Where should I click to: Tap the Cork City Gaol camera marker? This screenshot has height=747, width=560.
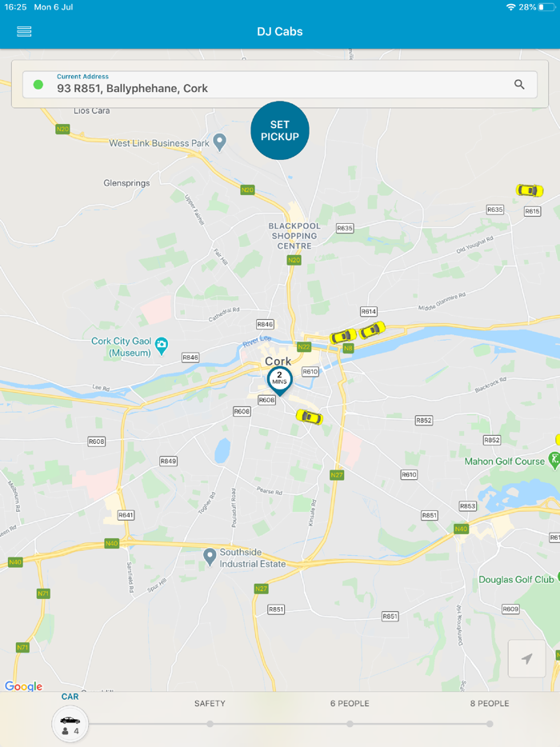162,346
